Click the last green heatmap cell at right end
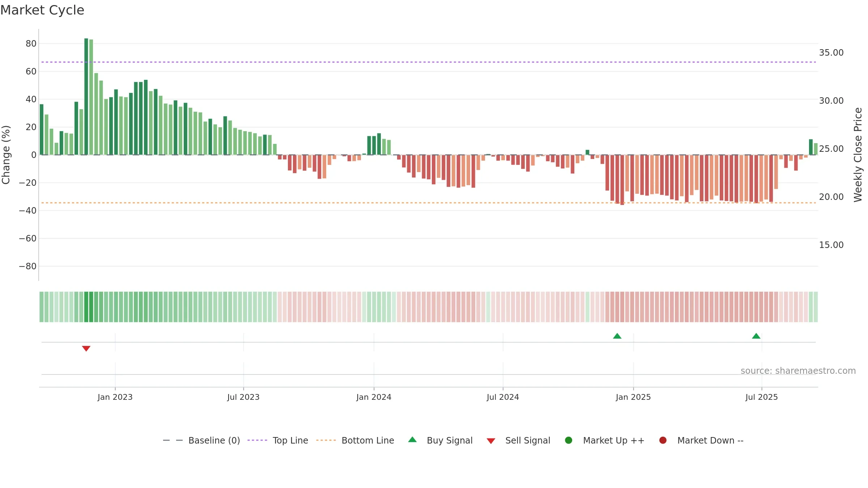This screenshot has height=488, width=868. [x=816, y=307]
